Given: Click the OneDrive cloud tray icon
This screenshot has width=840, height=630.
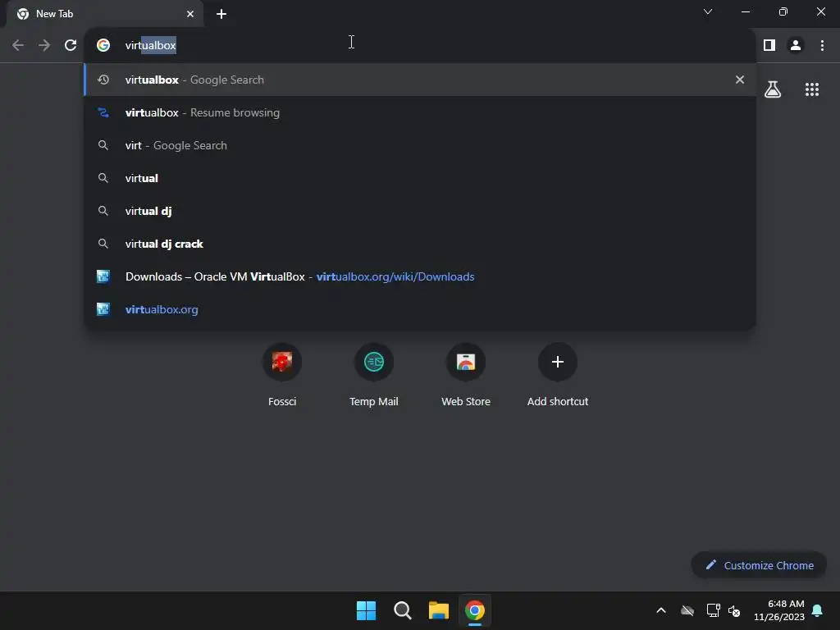Looking at the screenshot, I should coord(687,610).
